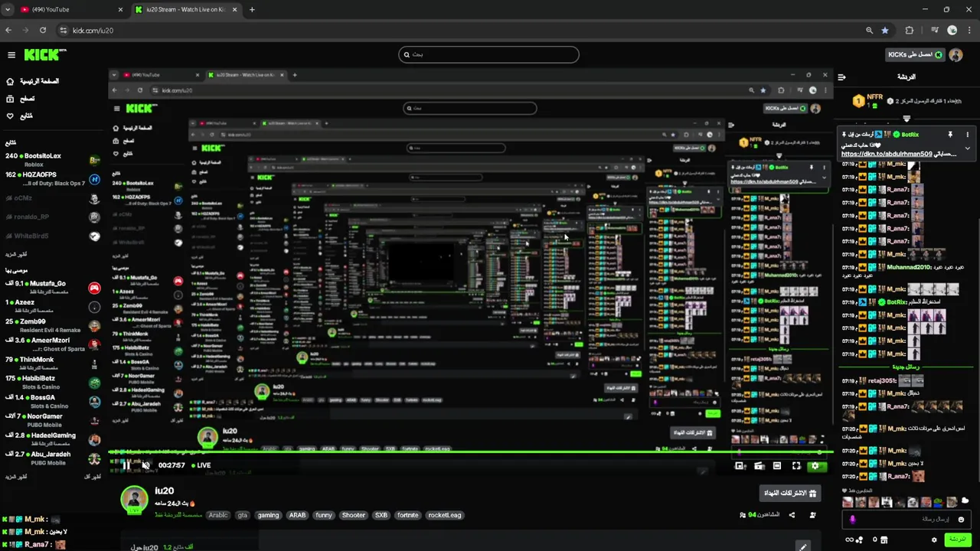Open BootsitoLex channel in sidebar
Image resolution: width=980 pixels, height=551 pixels.
point(51,160)
